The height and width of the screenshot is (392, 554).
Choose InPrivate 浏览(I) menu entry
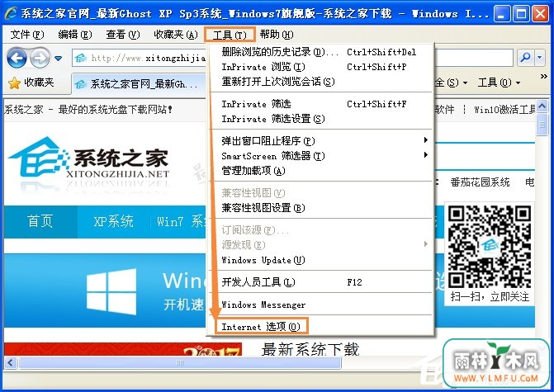pos(320,67)
